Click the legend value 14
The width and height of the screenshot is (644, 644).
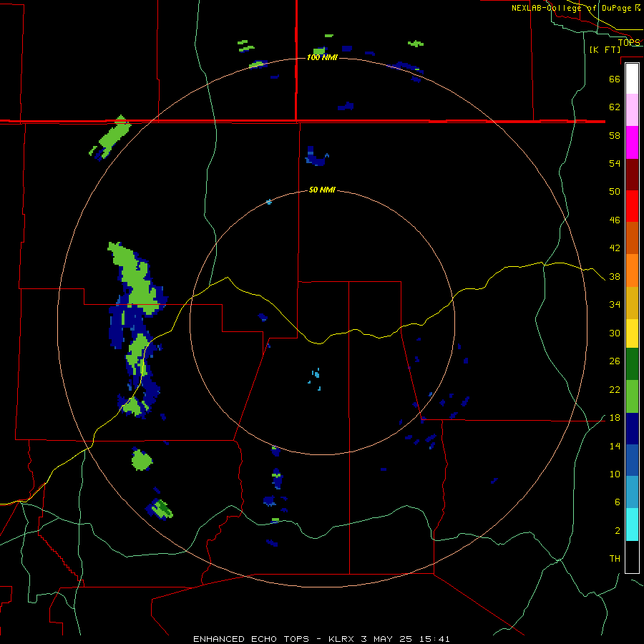click(615, 446)
